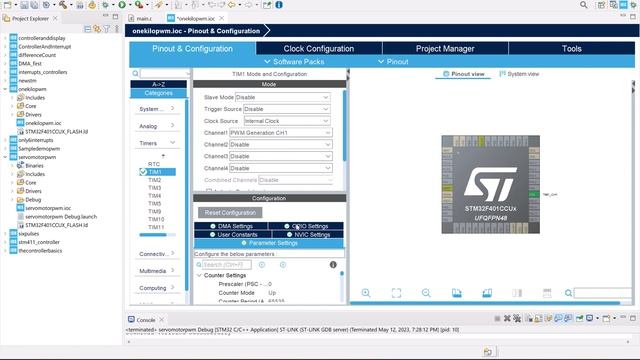The width and height of the screenshot is (640, 360).
Task: Rotate the chip view counter-clockwise
Action: tap(487, 293)
